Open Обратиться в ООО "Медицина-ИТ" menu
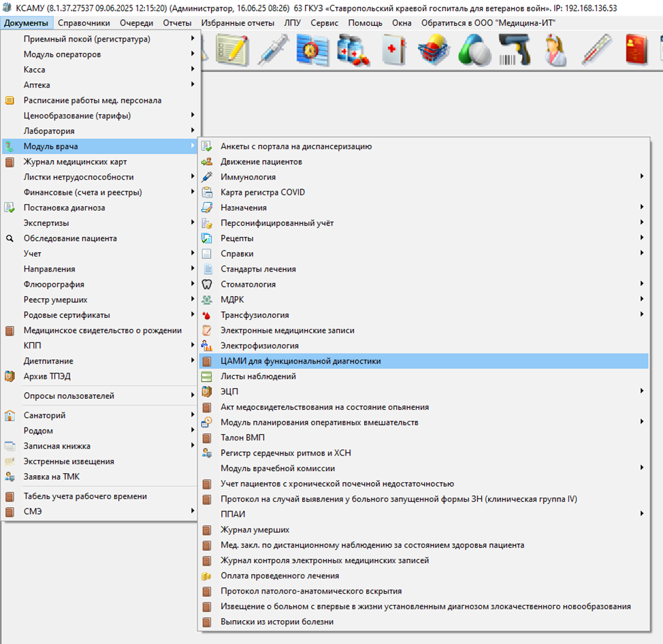 [488, 23]
